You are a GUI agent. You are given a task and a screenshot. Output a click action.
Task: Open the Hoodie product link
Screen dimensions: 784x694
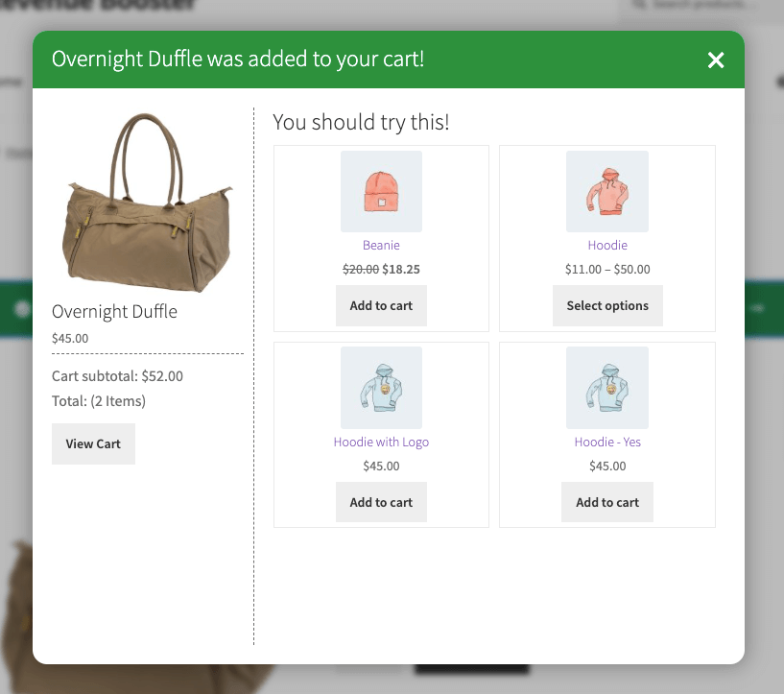point(607,245)
